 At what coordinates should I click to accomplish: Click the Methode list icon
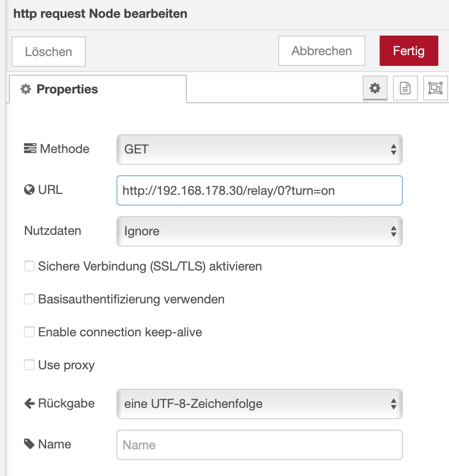point(30,149)
